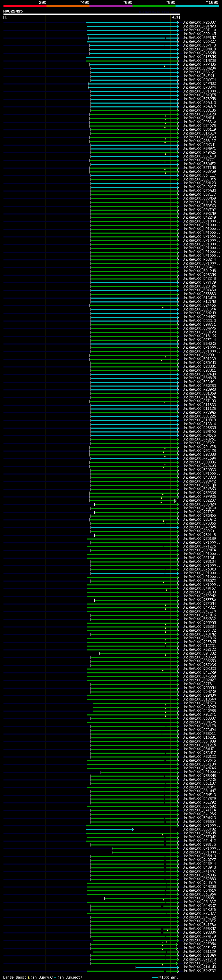Image resolution: width=222 pixels, height=980 pixels.
Task: Open the UniRef100_Q00X27 hit
Action: click(199, 41)
